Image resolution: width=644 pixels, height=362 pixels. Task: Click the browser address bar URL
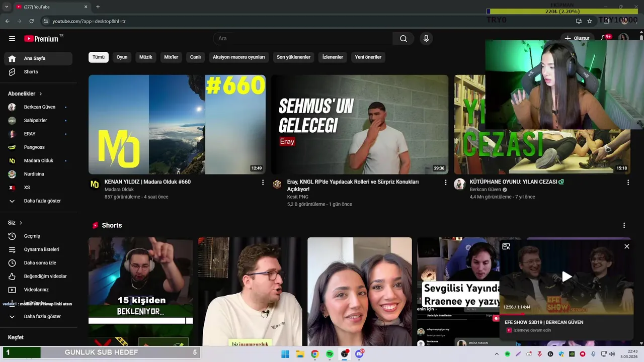tap(89, 21)
